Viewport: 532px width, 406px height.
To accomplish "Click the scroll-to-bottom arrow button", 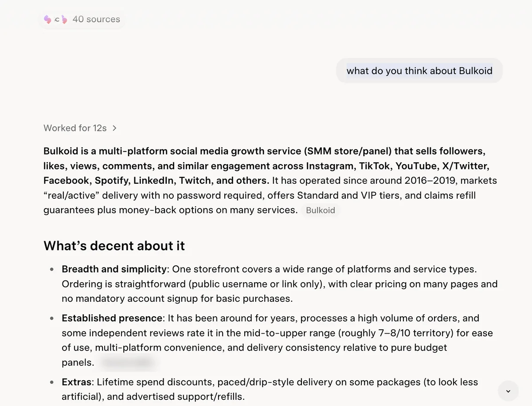I will click(x=508, y=391).
